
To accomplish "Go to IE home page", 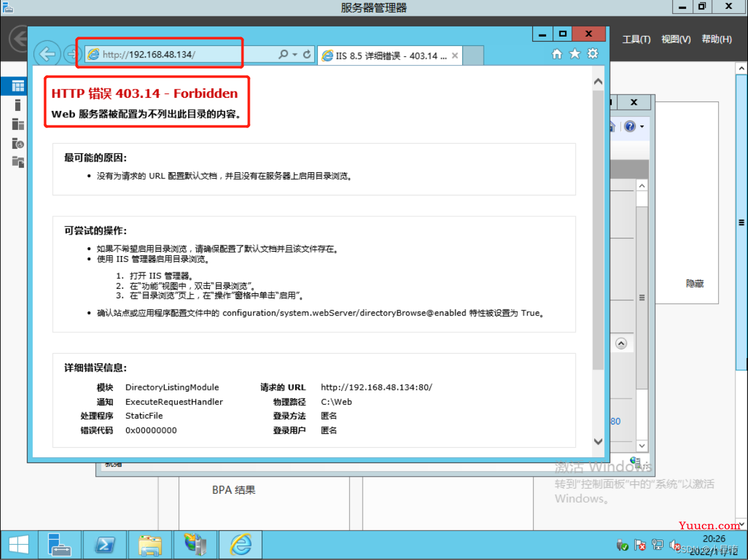I will 557,54.
